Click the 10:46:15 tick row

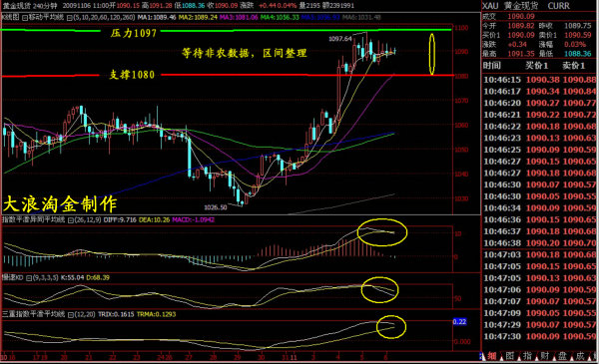(x=539, y=80)
